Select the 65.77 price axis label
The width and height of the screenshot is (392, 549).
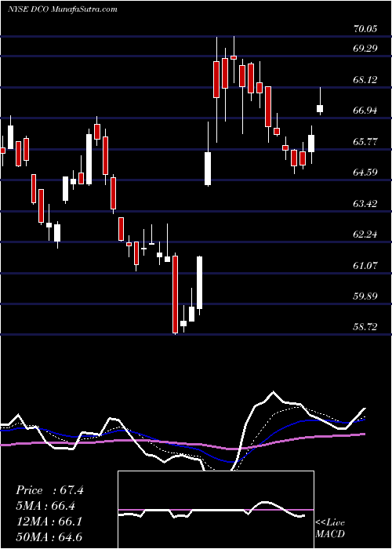click(x=365, y=142)
